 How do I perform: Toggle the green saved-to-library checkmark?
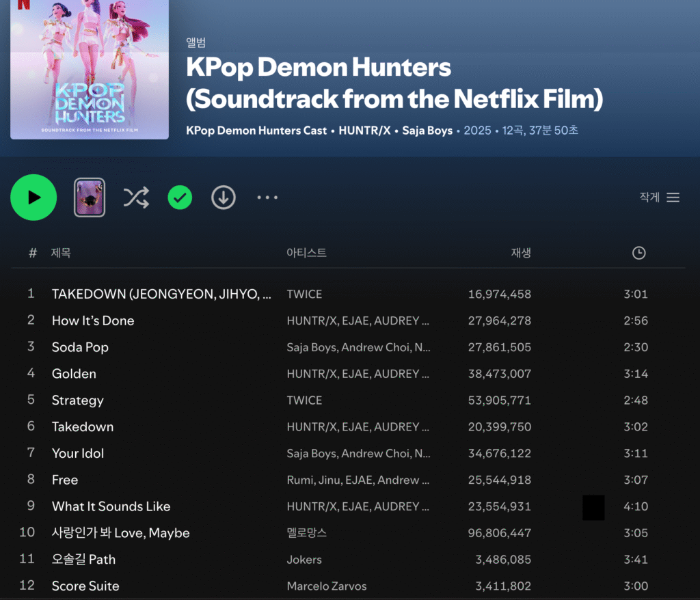pos(180,197)
